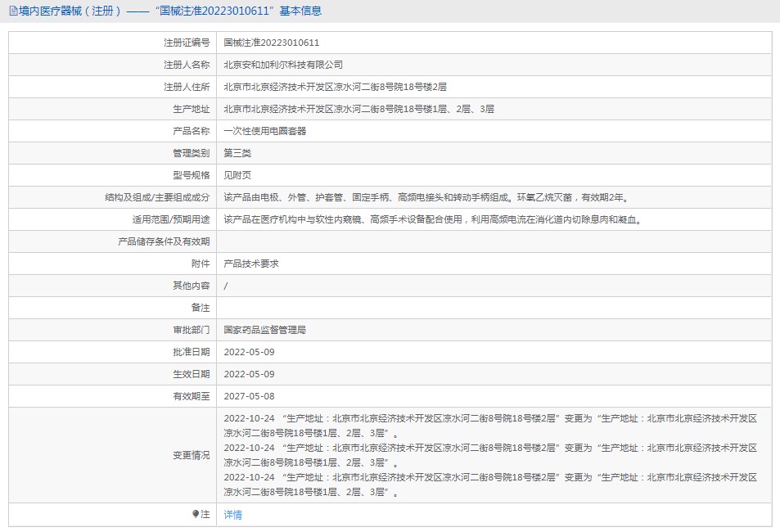
Task: Click the 产品名称 label
Action: [192, 132]
